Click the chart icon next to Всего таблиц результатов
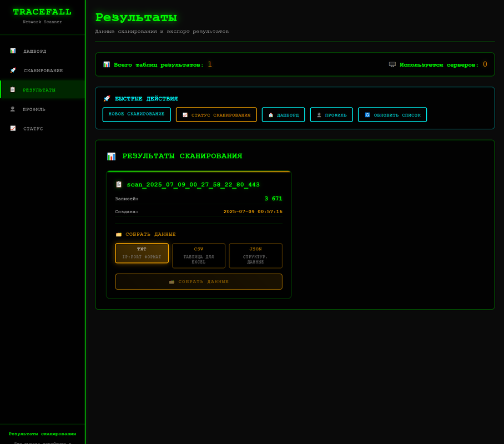 [x=107, y=64]
